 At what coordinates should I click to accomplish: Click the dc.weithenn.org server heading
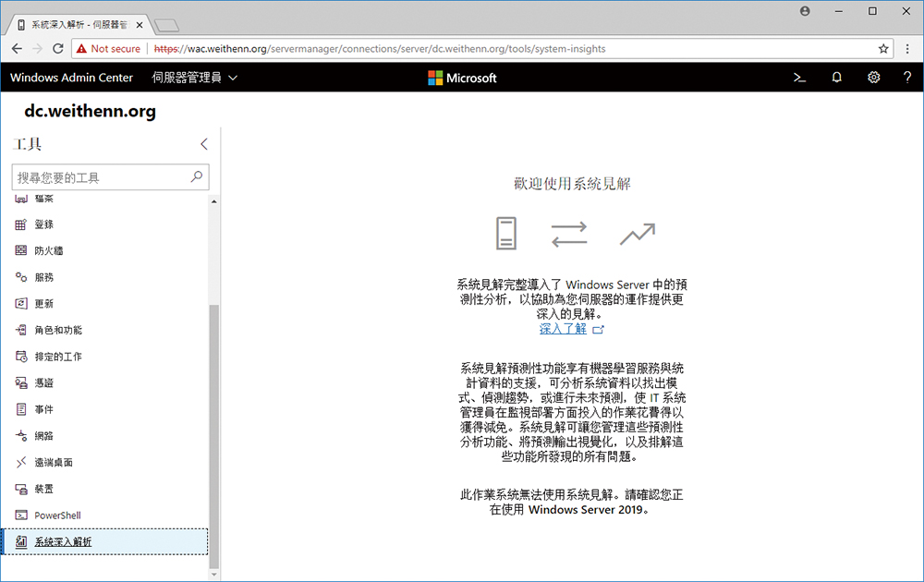(91, 112)
